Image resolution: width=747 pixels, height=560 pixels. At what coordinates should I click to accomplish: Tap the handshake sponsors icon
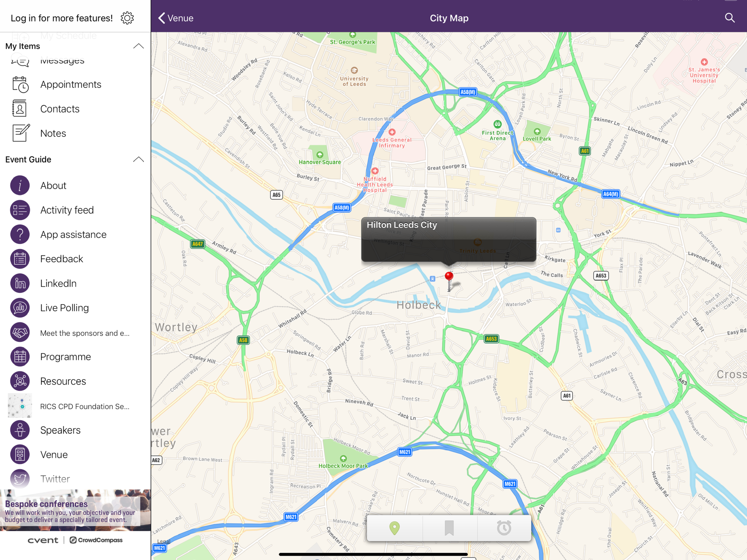click(20, 332)
